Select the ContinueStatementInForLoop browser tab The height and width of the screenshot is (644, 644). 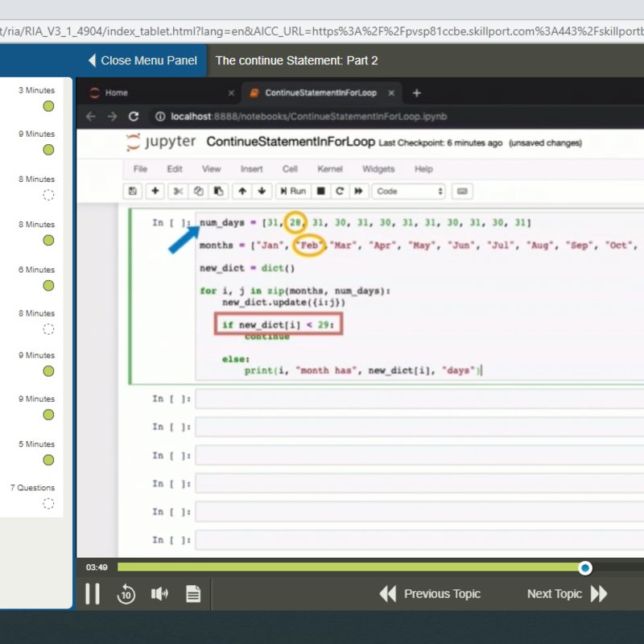[x=320, y=93]
